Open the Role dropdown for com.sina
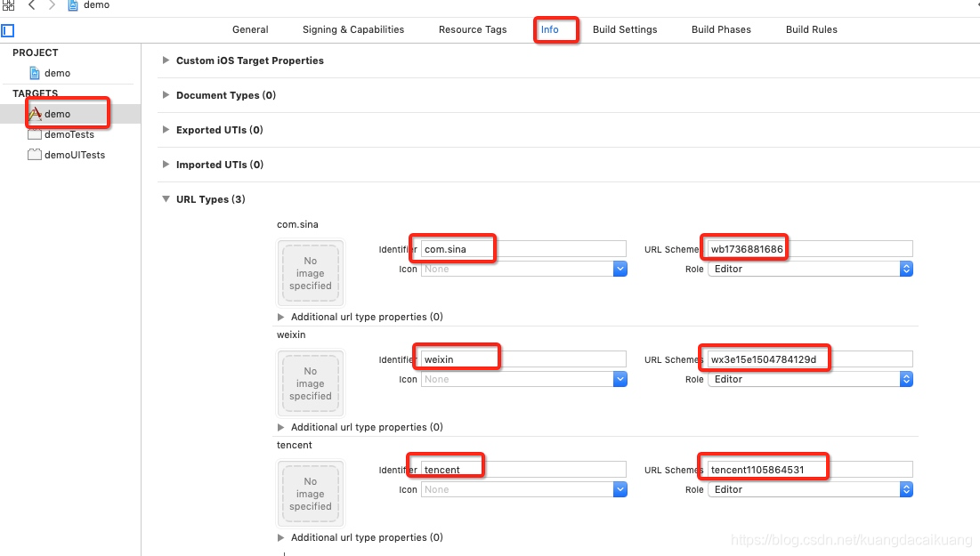This screenshot has width=980, height=556. click(906, 269)
